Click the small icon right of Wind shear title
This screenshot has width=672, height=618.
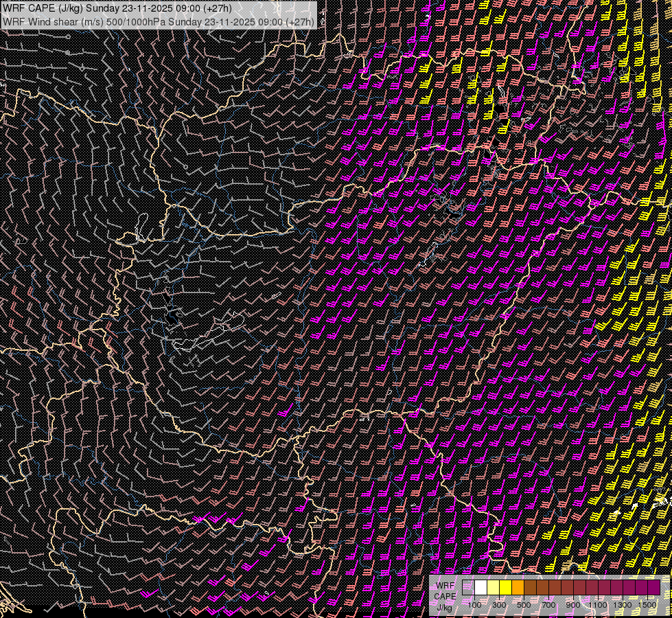click(x=323, y=21)
